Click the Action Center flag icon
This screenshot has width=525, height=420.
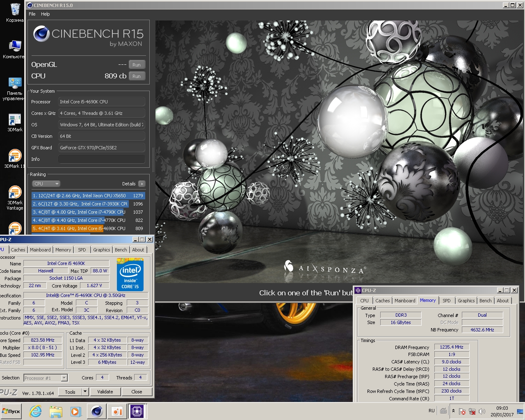(x=462, y=411)
